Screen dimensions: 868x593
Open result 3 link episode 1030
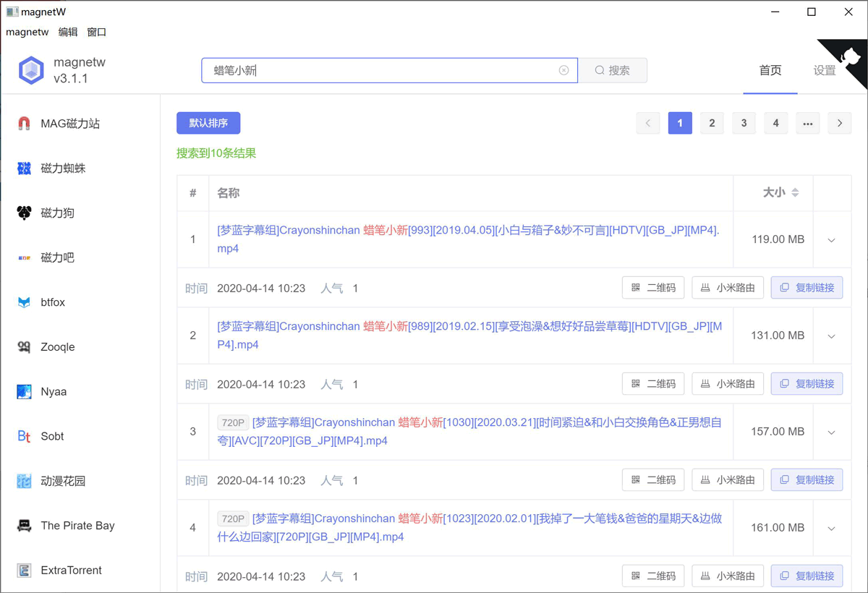click(469, 432)
